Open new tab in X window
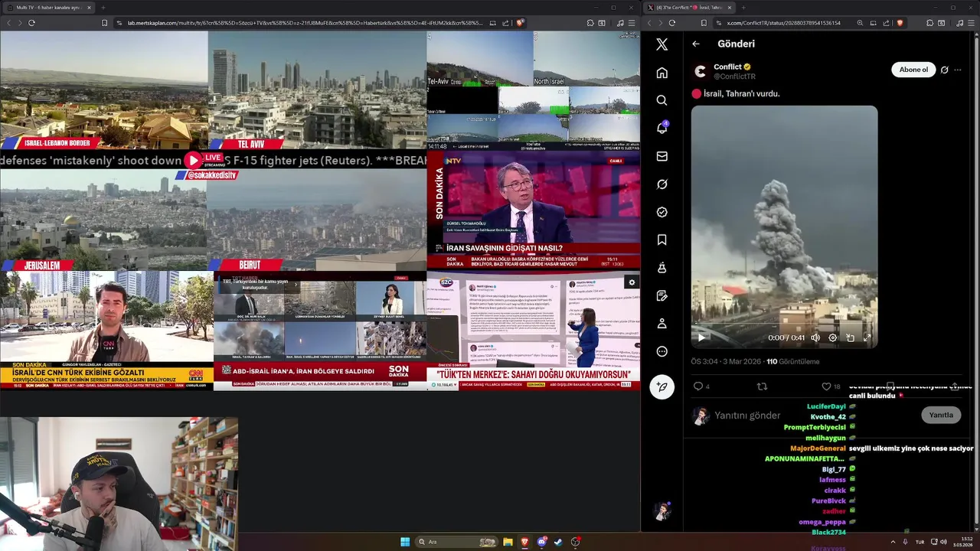 (x=743, y=8)
